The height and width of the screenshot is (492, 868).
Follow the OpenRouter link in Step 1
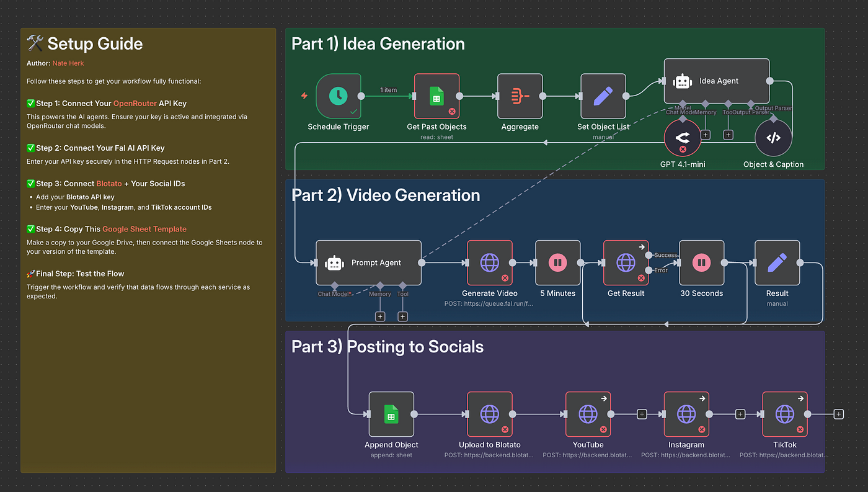135,104
